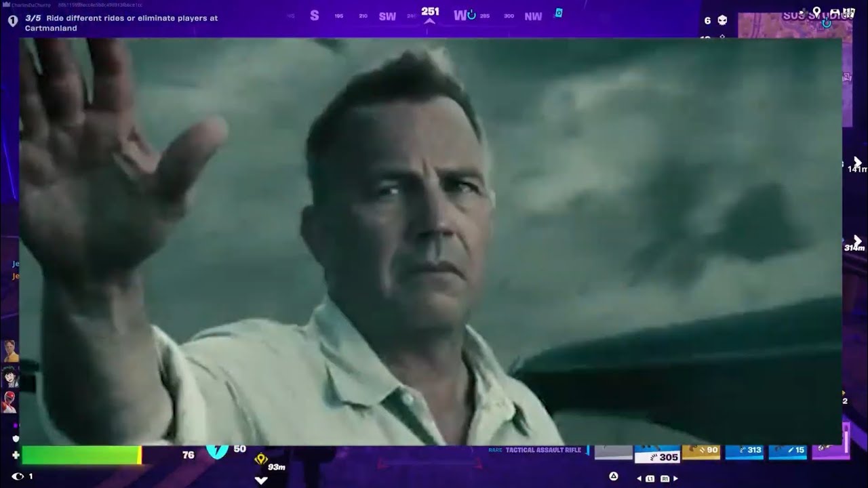Click the quest number badge beside the 3/5 objective
The height and width of the screenshot is (488, 868).
tap(13, 21)
